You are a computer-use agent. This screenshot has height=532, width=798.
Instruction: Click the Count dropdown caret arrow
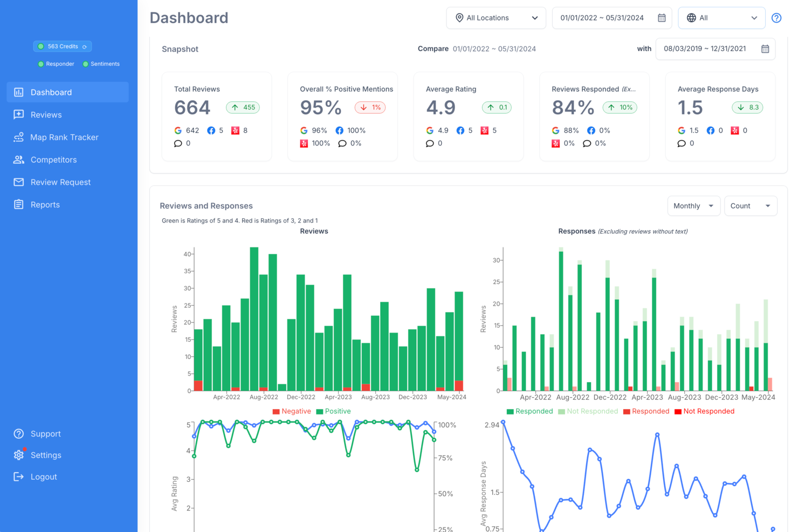[x=768, y=206]
